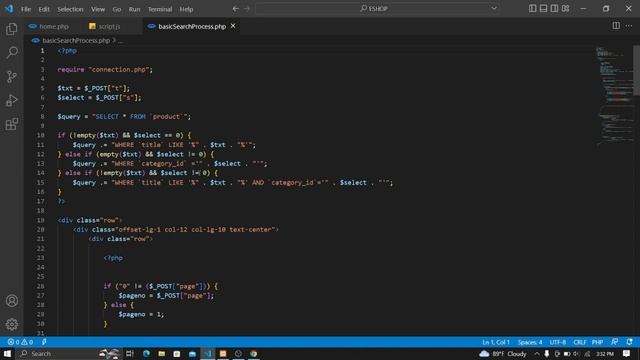Open the Source Control view
Screen dimensions: 640x360
point(12,76)
